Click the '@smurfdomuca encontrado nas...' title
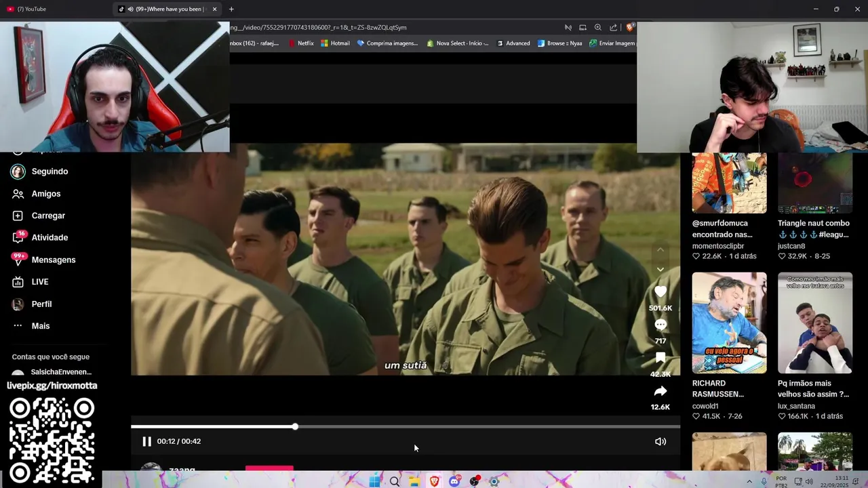The width and height of the screenshot is (868, 488). coord(722,228)
